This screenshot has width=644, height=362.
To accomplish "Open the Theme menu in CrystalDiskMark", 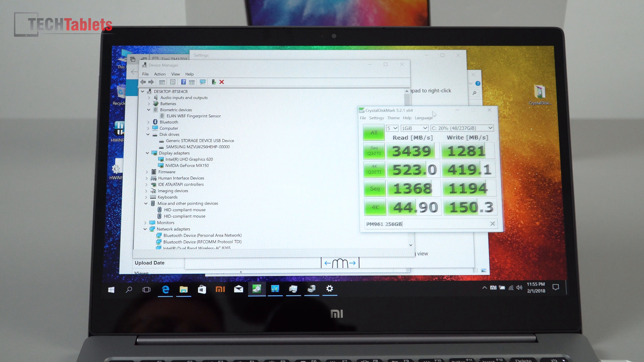I will coord(393,118).
